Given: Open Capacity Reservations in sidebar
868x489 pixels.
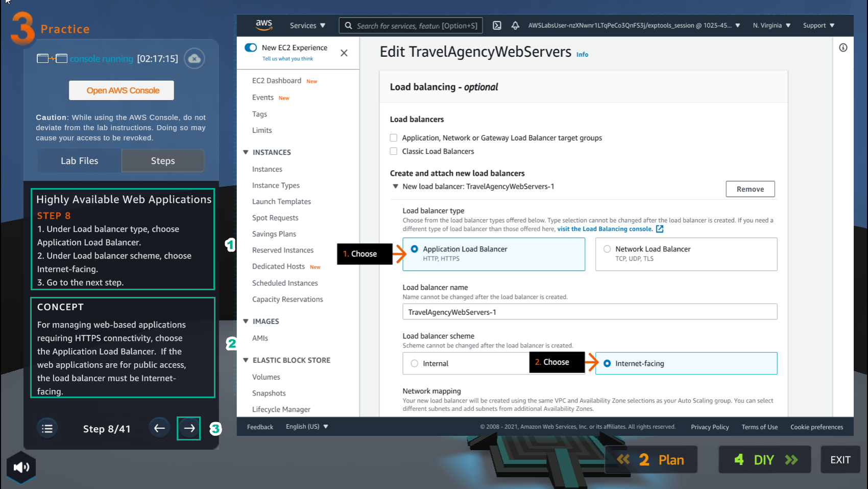Looking at the screenshot, I should point(287,299).
